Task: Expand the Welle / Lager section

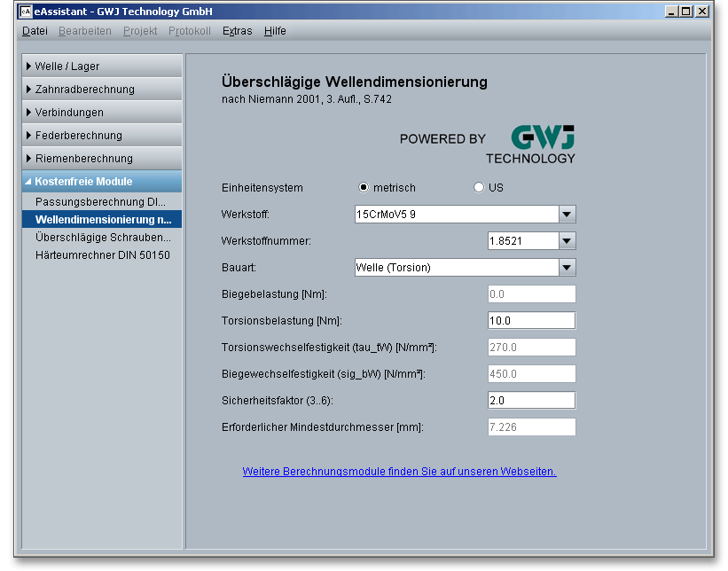Action: [x=103, y=66]
